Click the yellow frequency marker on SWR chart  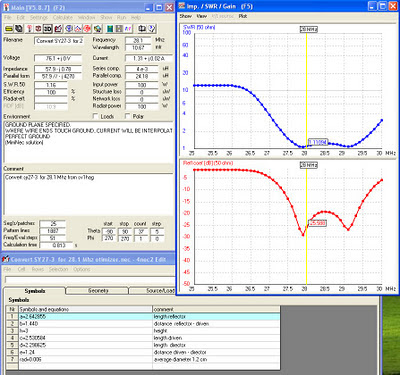[306, 91]
